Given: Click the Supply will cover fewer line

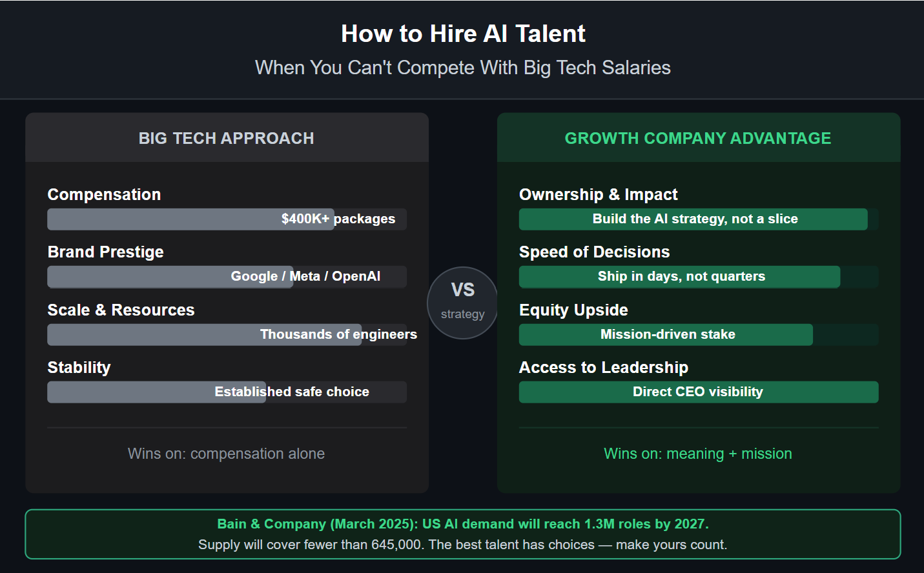Looking at the screenshot, I should point(463,545).
